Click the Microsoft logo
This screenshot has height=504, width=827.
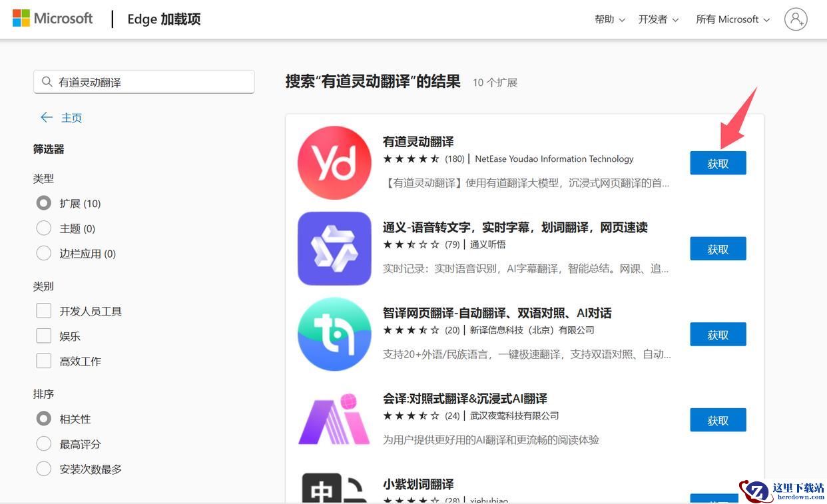(x=53, y=19)
